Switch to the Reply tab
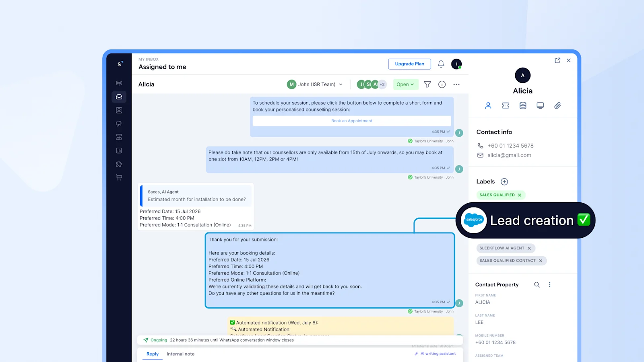Image resolution: width=644 pixels, height=362 pixels. click(x=153, y=354)
